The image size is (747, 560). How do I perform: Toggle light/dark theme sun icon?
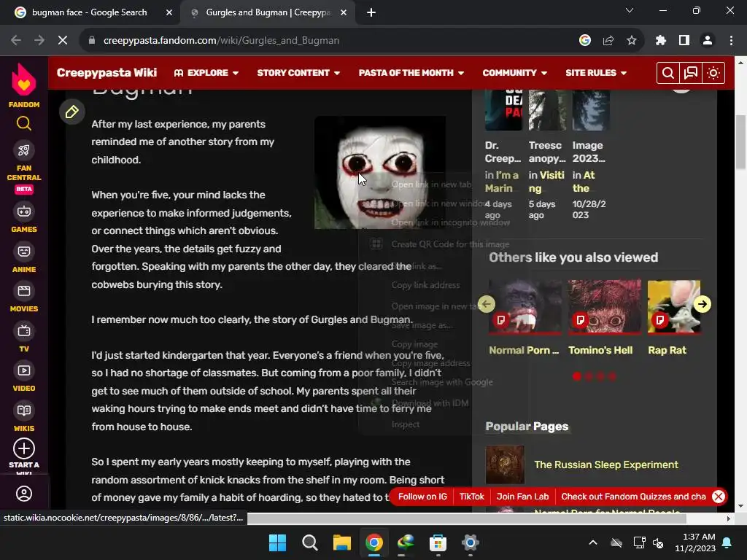point(713,73)
